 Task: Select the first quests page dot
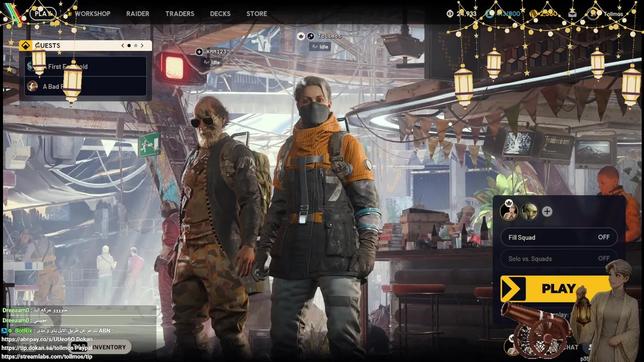129,45
